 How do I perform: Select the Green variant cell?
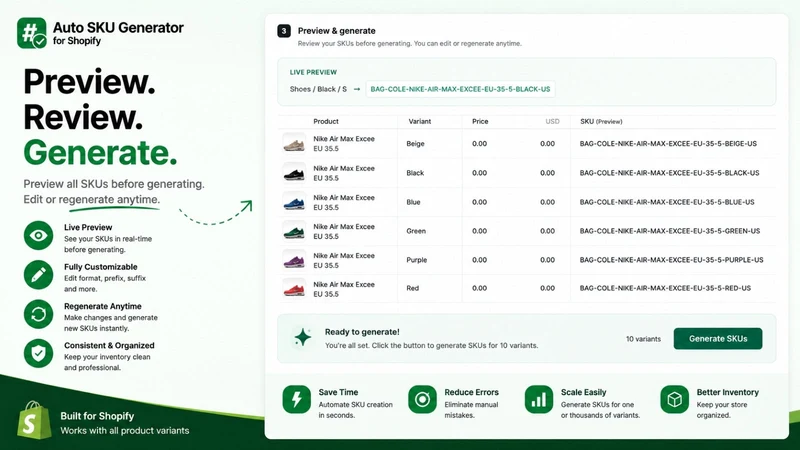pyautogui.click(x=416, y=231)
